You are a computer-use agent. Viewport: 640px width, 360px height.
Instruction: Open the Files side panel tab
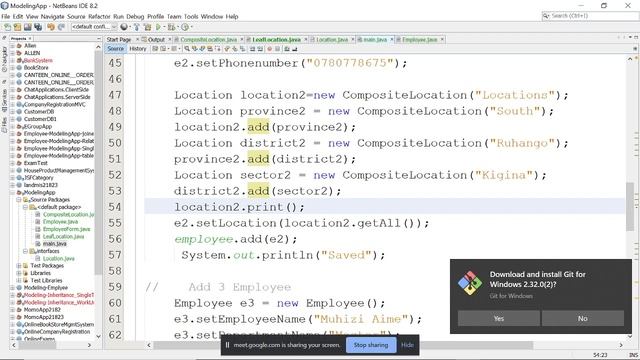click(4, 124)
